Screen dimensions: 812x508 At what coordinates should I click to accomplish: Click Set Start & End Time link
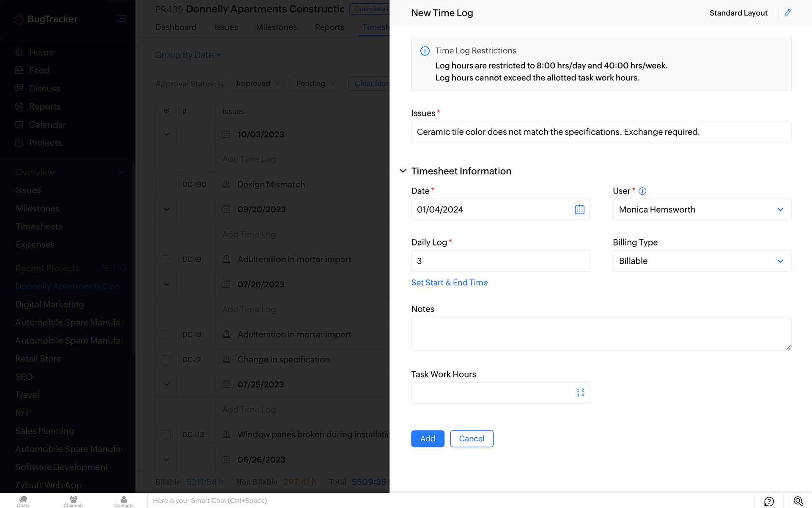449,283
